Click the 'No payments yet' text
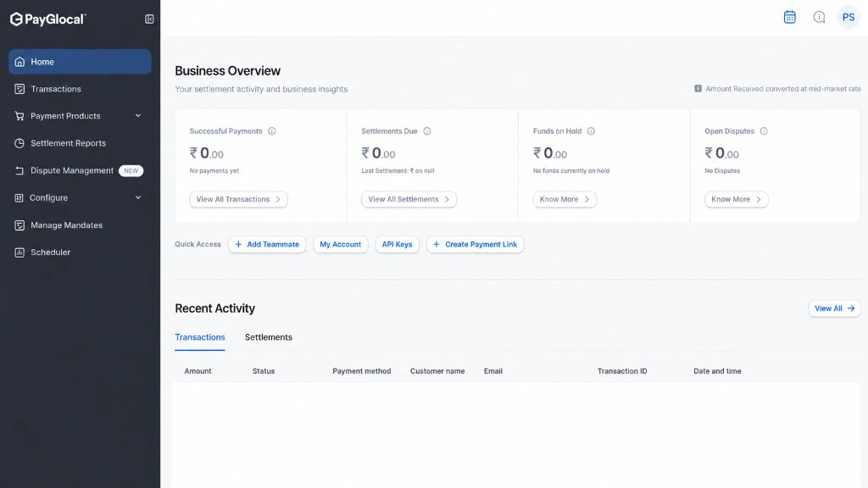This screenshot has width=868, height=488. pyautogui.click(x=214, y=171)
